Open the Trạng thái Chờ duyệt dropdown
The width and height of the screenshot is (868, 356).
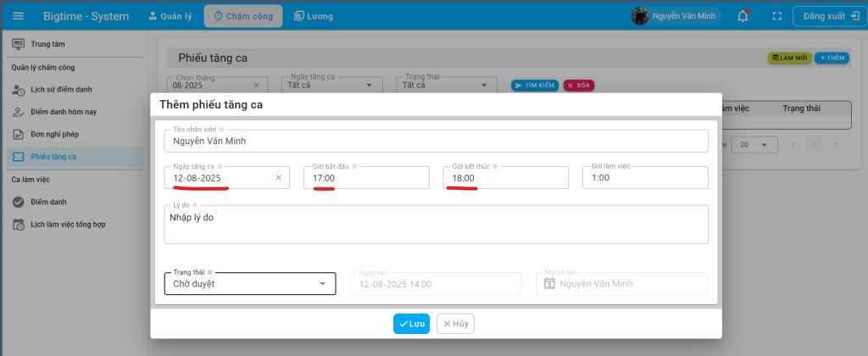tap(322, 284)
